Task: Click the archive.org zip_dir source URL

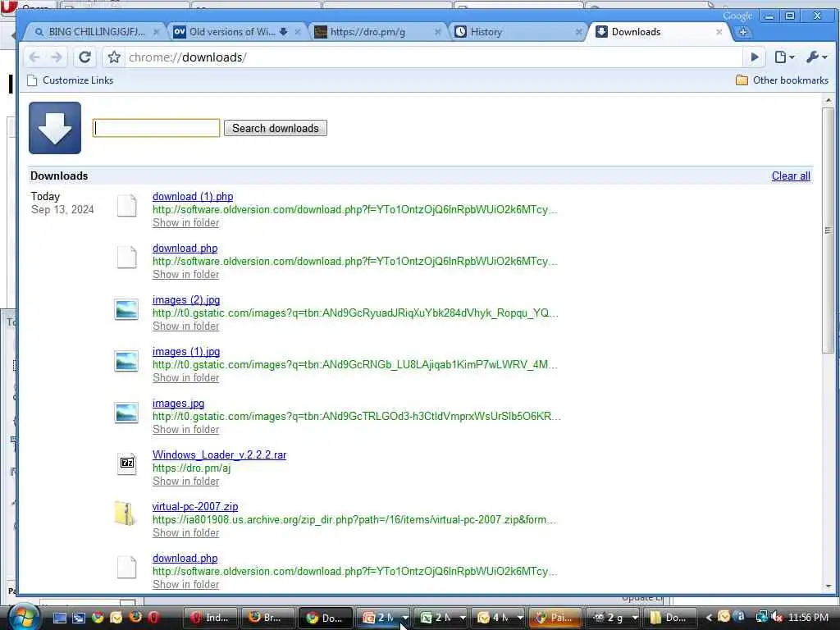Action: (x=354, y=519)
